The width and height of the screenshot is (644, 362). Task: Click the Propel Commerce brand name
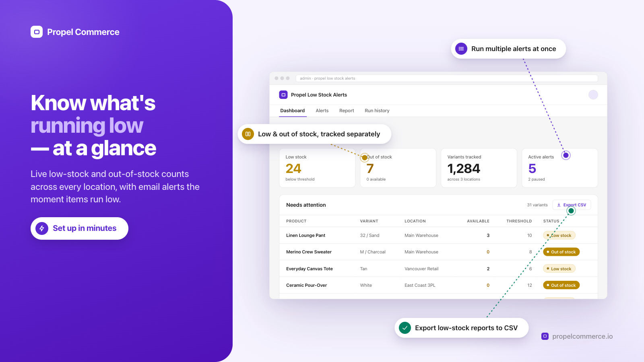pos(83,32)
